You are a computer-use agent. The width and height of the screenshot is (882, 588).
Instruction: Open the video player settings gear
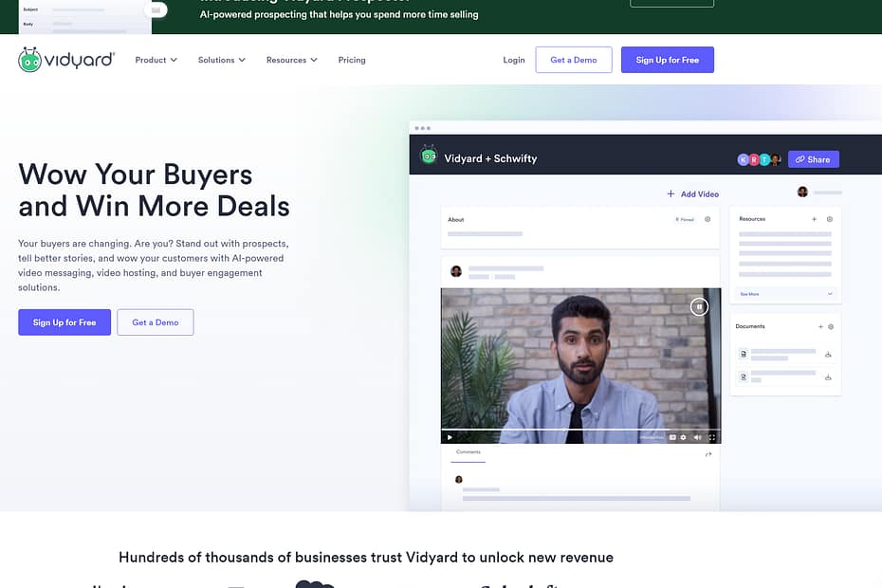(x=683, y=437)
